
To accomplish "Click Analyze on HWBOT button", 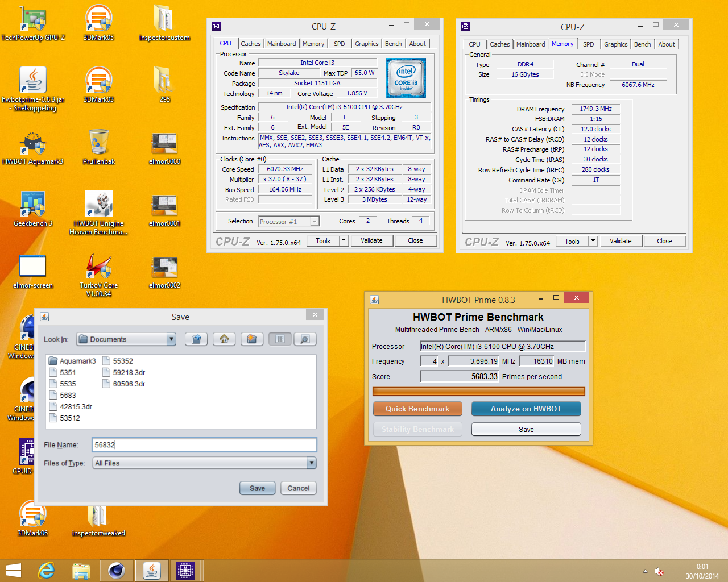I will pos(526,409).
